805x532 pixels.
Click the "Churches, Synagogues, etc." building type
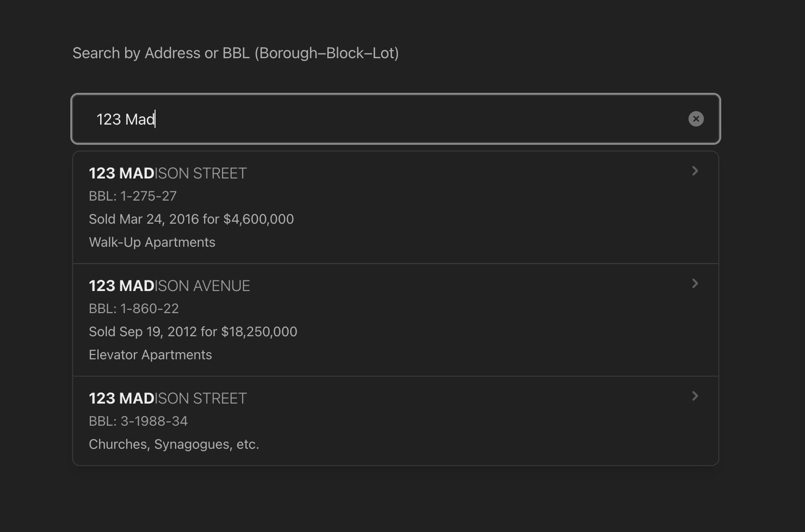click(174, 444)
